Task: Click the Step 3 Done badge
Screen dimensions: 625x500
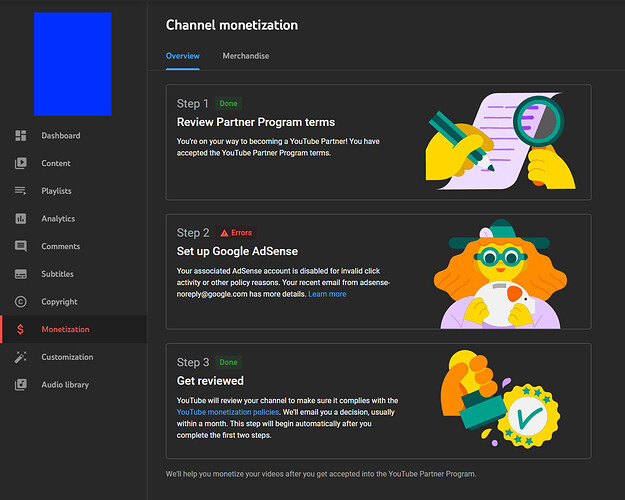Action: click(x=228, y=362)
